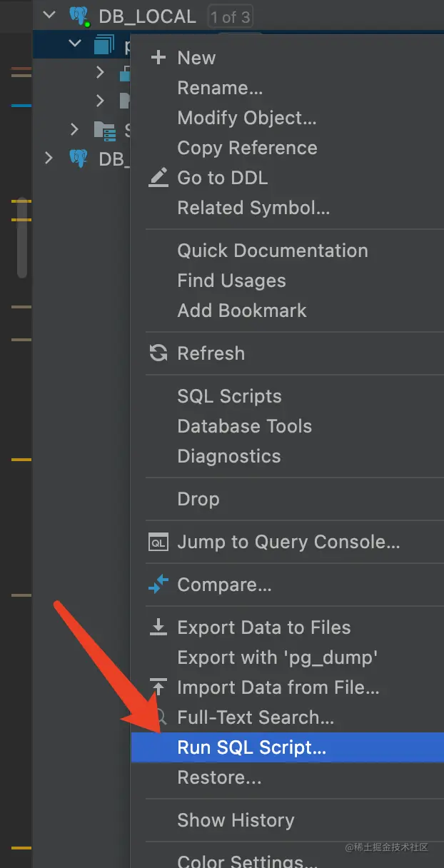
Task: Click the Refresh arrows icon
Action: click(158, 353)
